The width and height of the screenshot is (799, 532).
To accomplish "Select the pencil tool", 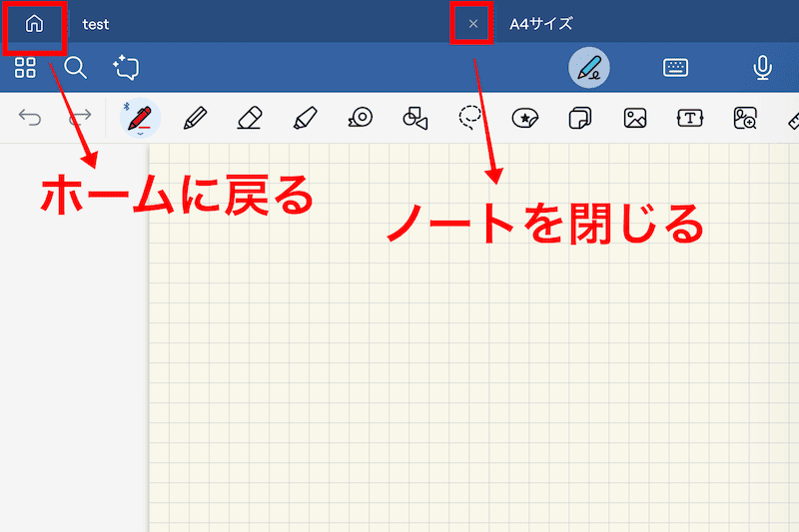I will (195, 118).
